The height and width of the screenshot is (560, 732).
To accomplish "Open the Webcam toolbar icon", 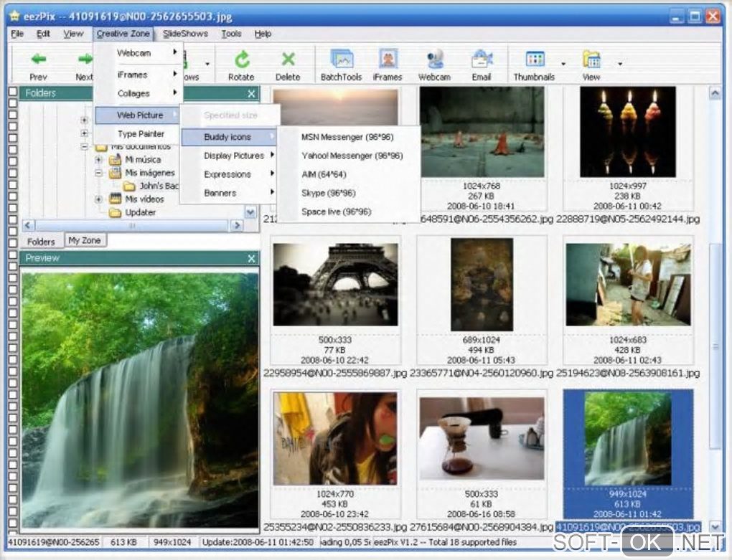I will [x=434, y=60].
